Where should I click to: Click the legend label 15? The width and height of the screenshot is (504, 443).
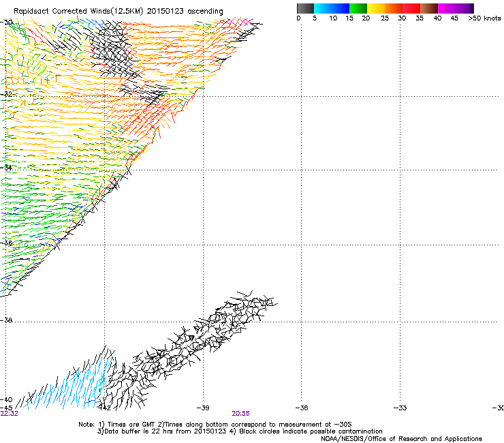tap(349, 18)
